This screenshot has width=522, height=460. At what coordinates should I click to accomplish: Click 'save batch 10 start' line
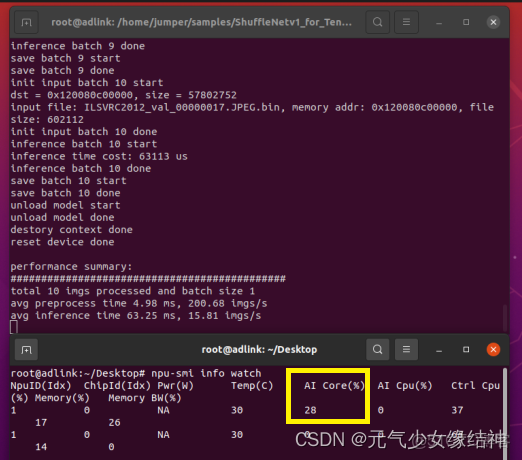click(x=68, y=181)
